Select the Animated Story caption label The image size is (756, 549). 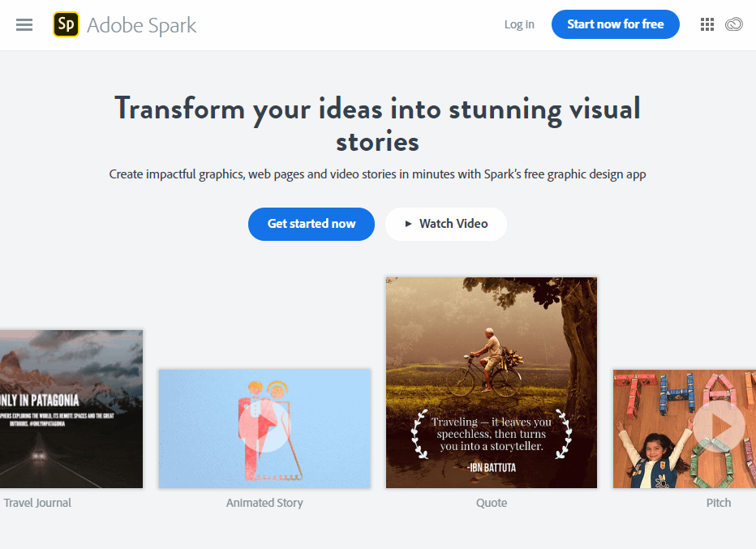(x=264, y=503)
